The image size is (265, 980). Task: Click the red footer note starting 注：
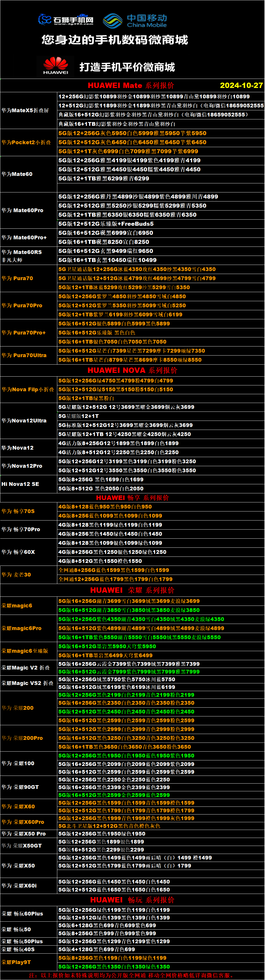click(x=132, y=975)
